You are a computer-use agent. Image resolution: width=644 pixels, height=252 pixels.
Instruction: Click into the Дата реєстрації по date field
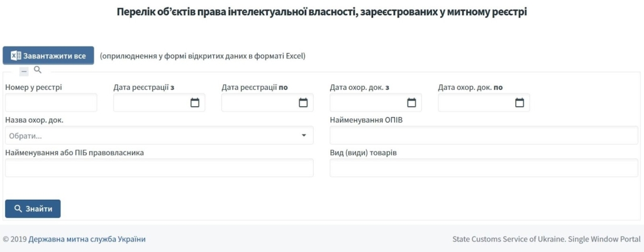tap(267, 102)
